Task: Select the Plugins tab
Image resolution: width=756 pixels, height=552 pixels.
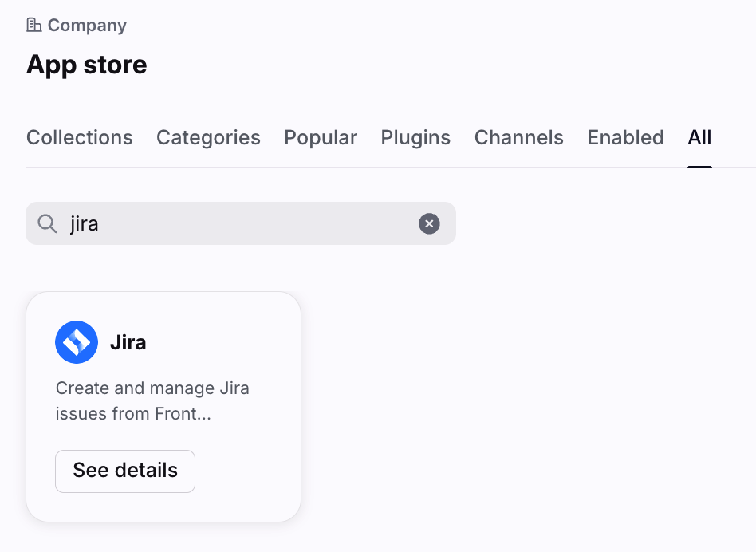Action: pos(415,137)
